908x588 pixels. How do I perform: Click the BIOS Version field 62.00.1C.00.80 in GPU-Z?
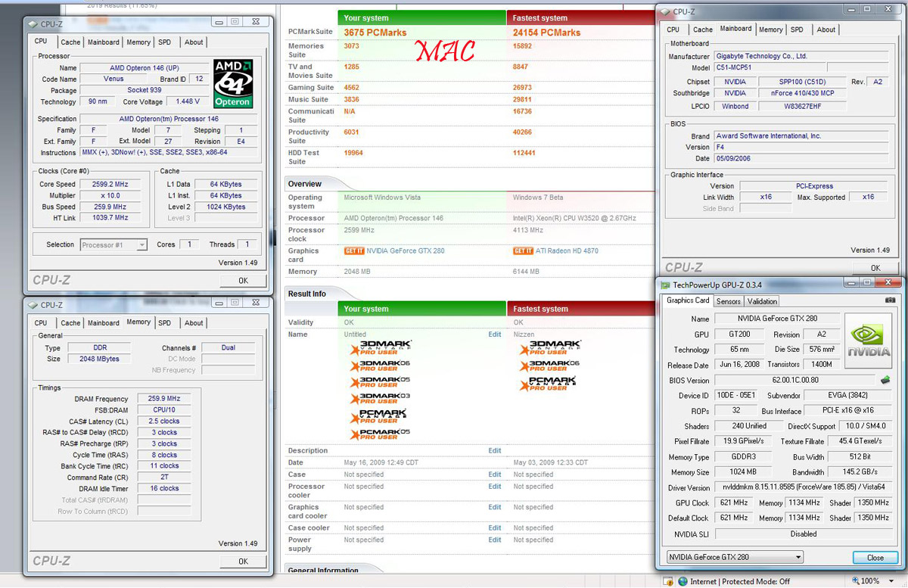point(794,381)
